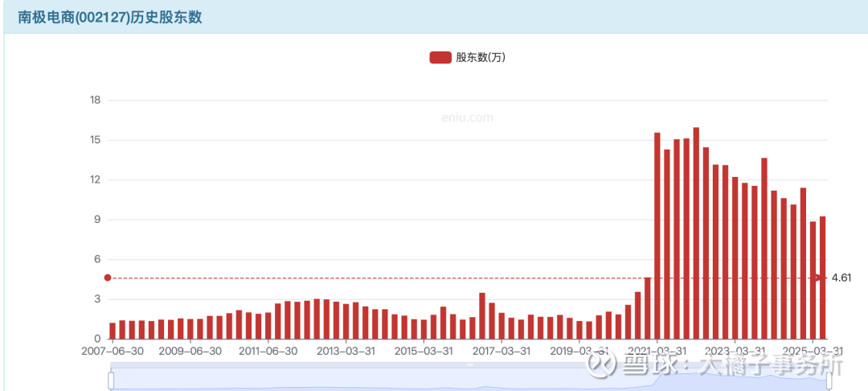Click the grip on top of zoom range bar

(x=470, y=365)
